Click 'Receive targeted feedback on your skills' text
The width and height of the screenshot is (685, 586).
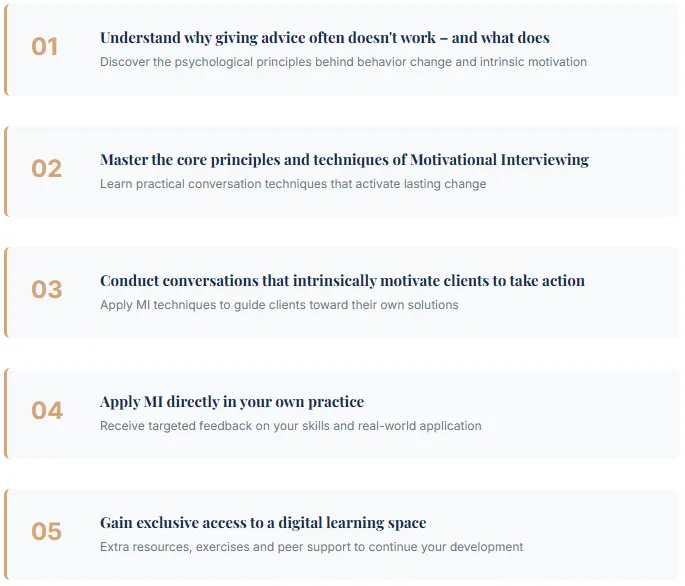click(x=290, y=426)
